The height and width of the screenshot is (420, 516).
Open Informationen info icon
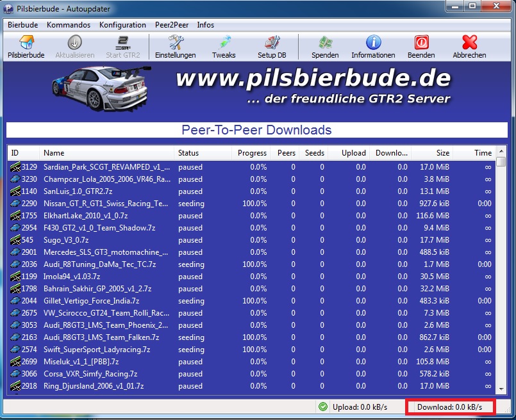pyautogui.click(x=373, y=43)
